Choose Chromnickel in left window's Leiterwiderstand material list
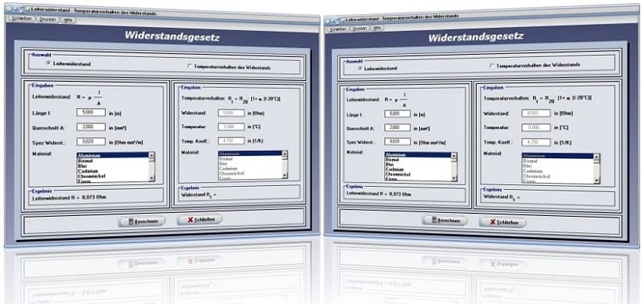Image resolution: width=644 pixels, height=304 pixels. tap(112, 176)
